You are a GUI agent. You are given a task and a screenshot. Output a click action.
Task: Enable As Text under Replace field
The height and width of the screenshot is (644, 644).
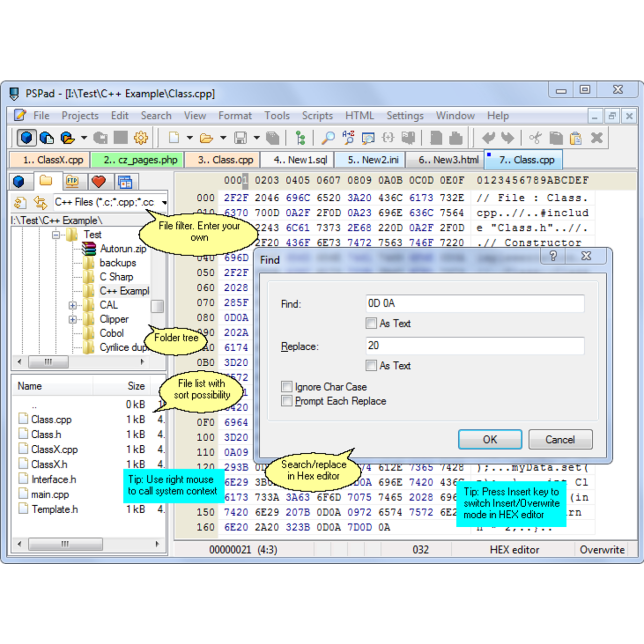tap(371, 366)
